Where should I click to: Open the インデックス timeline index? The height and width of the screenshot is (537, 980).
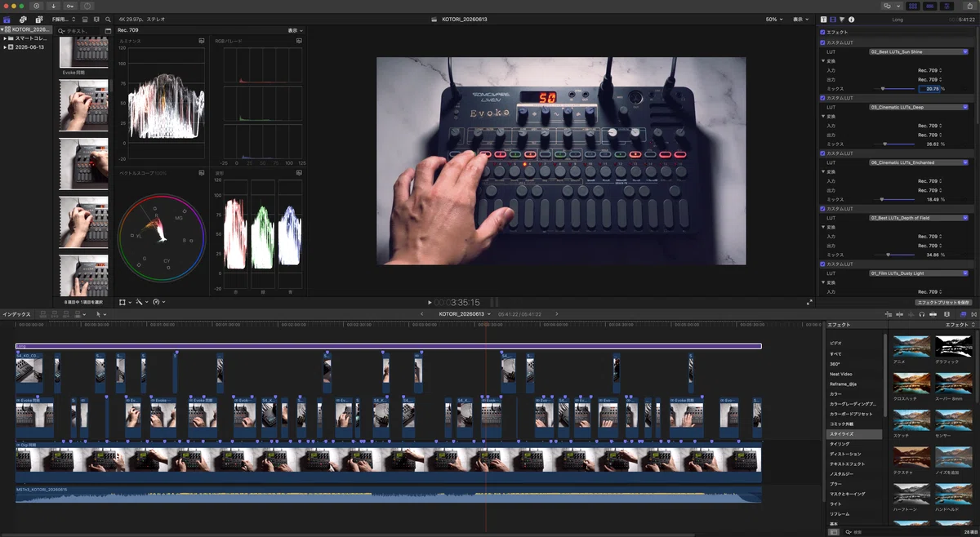coord(16,314)
